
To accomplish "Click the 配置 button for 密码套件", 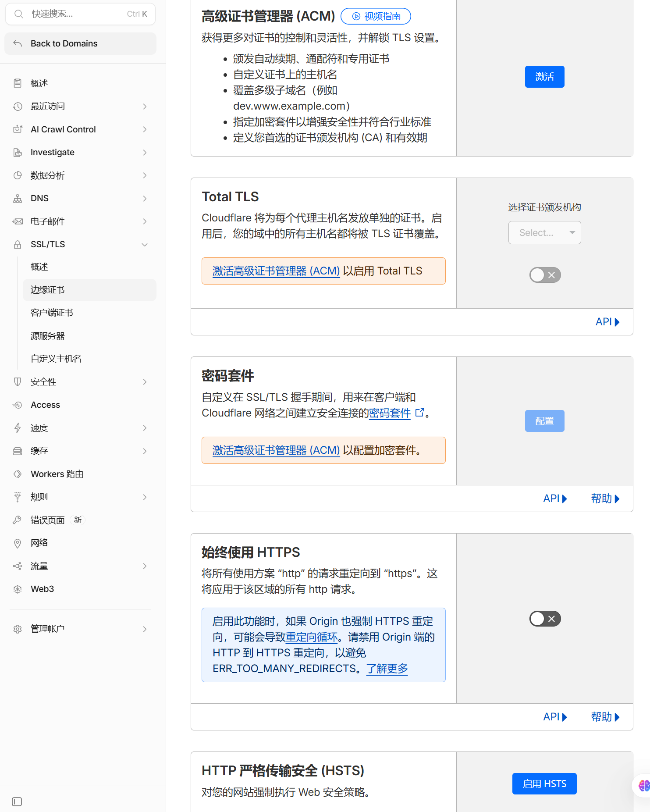I will pyautogui.click(x=544, y=421).
